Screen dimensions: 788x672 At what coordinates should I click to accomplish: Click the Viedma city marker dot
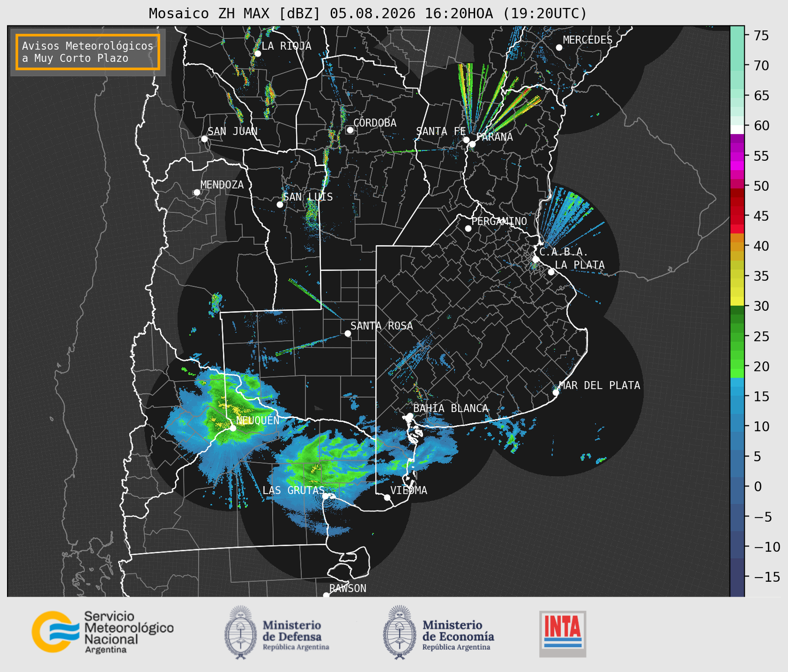click(387, 497)
